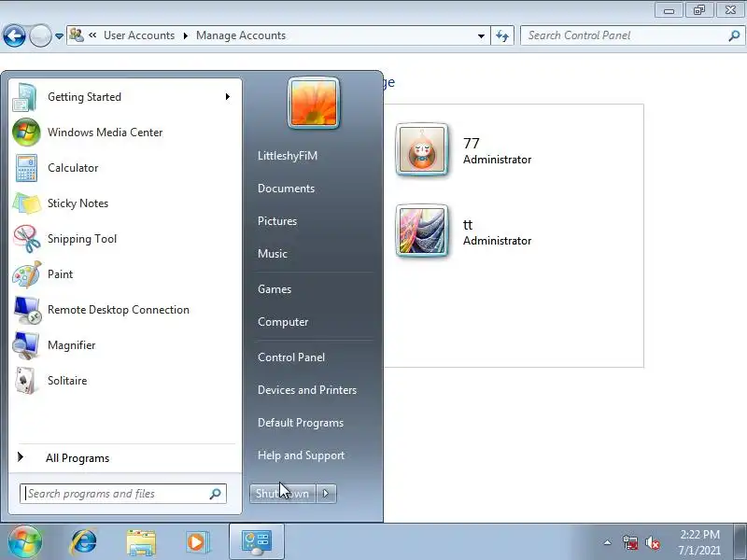The width and height of the screenshot is (747, 560).
Task: Open Games from Start menu
Action: pos(274,289)
